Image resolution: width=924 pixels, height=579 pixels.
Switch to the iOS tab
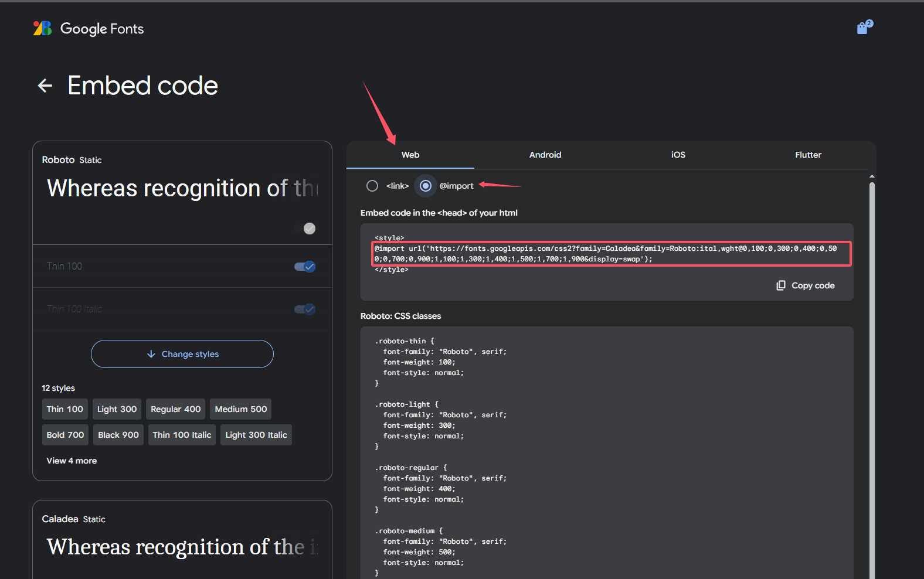click(x=678, y=155)
